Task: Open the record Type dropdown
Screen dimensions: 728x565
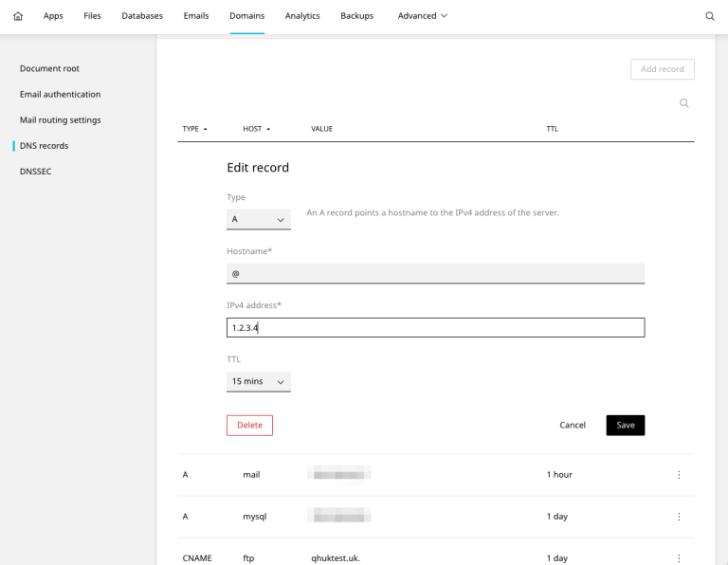Action: click(x=259, y=219)
